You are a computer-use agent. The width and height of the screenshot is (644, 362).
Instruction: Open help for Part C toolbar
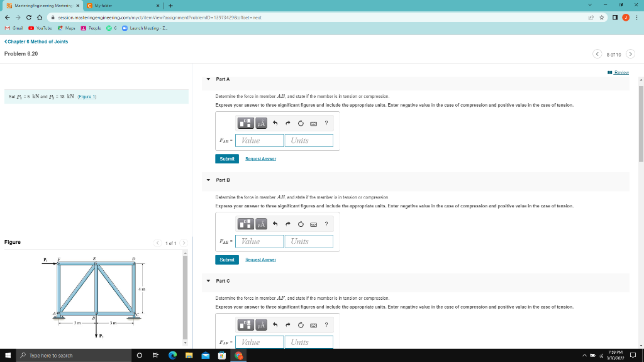pos(326,325)
